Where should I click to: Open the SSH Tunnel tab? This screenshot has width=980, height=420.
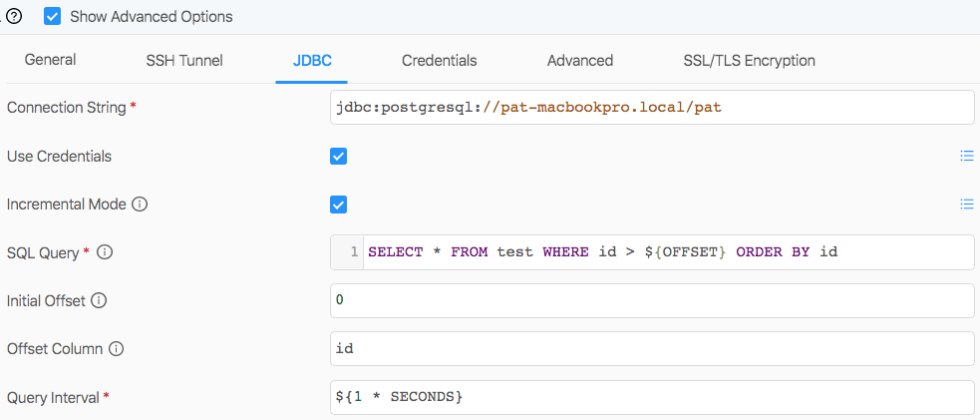click(x=184, y=60)
